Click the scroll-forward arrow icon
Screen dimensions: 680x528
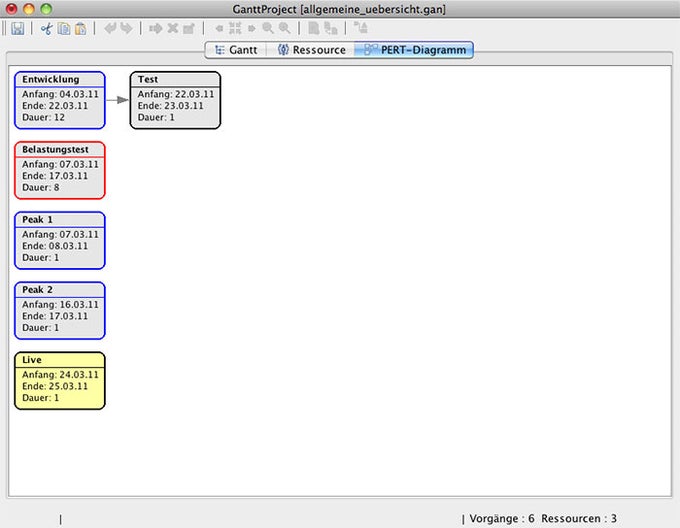tap(252, 29)
